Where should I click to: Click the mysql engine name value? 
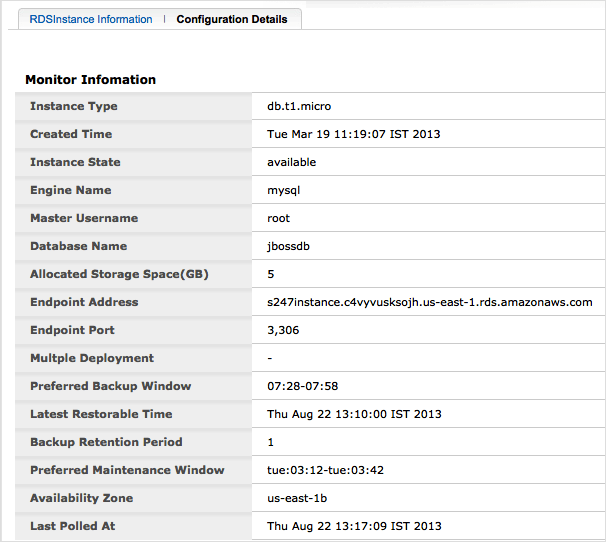point(284,190)
